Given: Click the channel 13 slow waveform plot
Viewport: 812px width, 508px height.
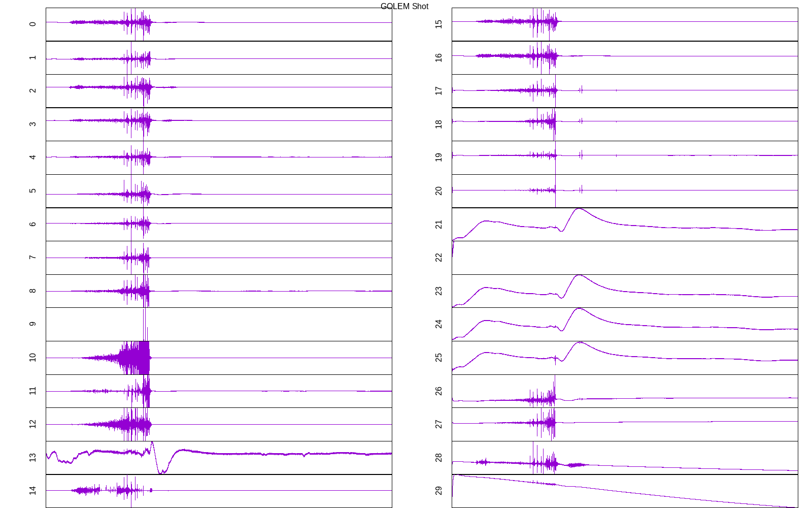Looking at the screenshot, I should 219,457.
